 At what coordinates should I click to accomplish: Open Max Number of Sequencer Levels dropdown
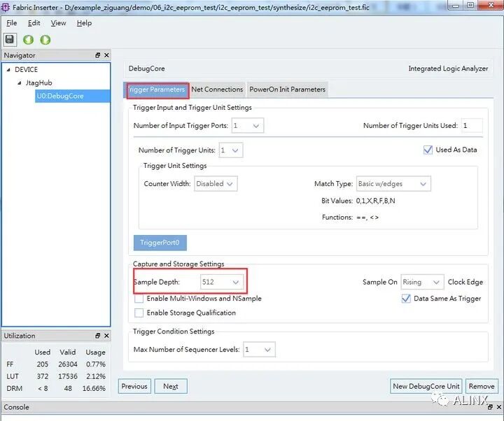(x=259, y=350)
